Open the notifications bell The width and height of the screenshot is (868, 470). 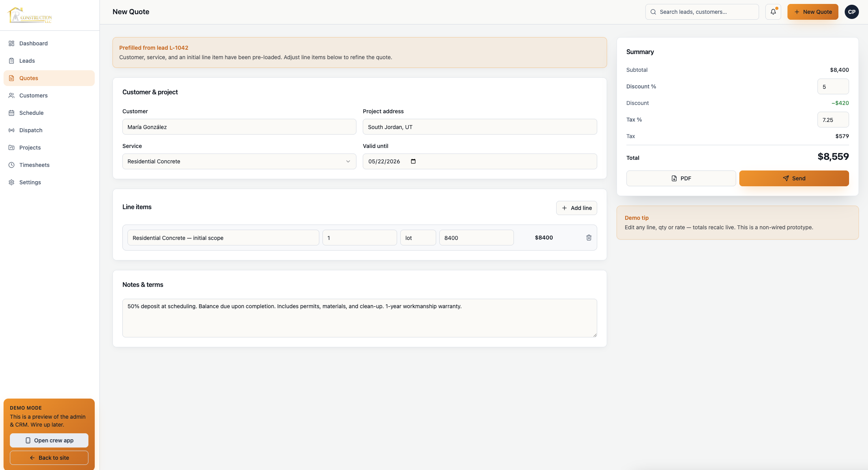(773, 12)
